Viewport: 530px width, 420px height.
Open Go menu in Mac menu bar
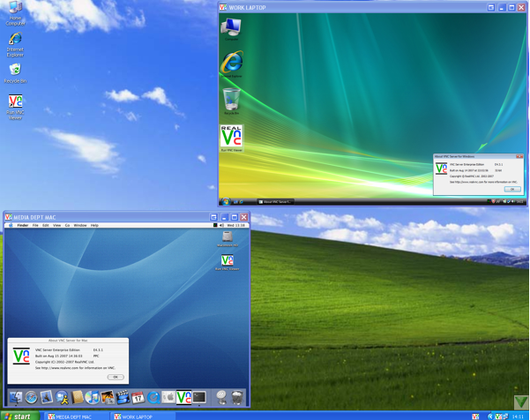pos(67,225)
